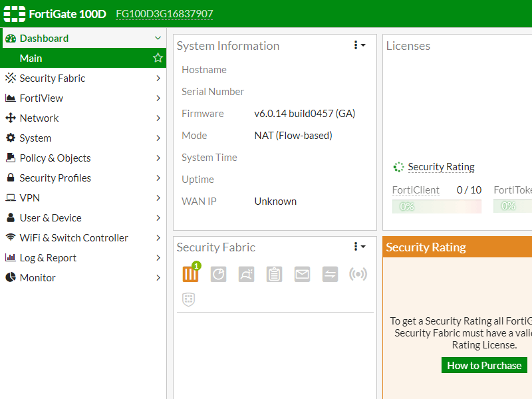The height and width of the screenshot is (399, 532).
Task: Click the firmware version v6.0.14 build0457
Action: click(x=305, y=113)
